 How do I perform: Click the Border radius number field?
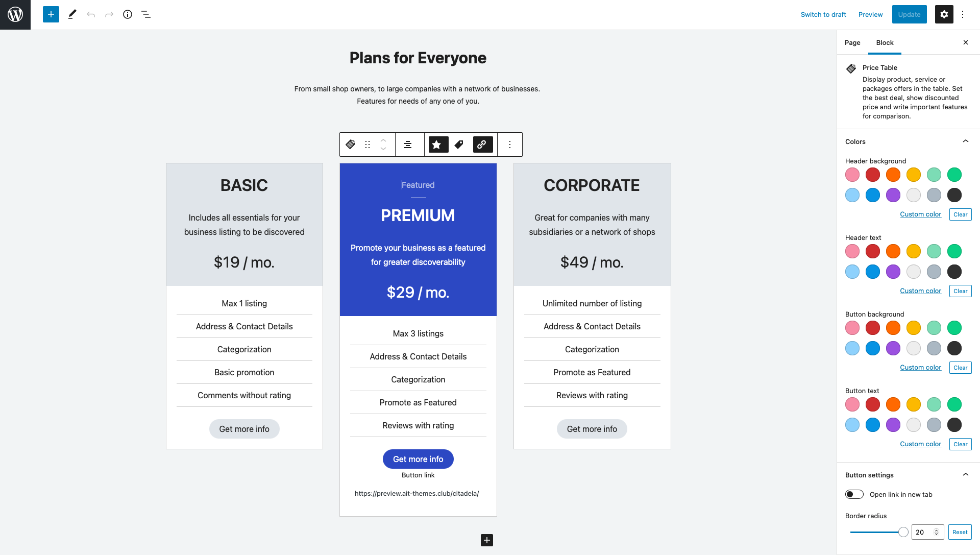[x=923, y=532]
